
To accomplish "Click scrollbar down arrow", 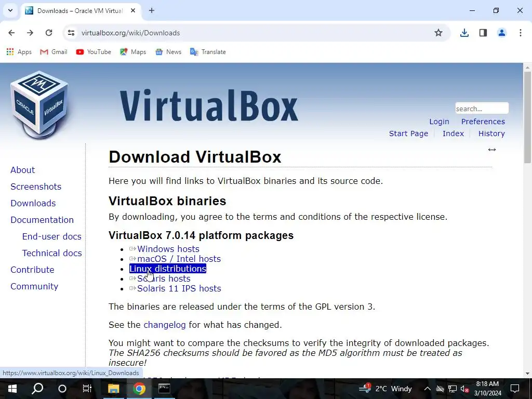I will tap(527, 374).
